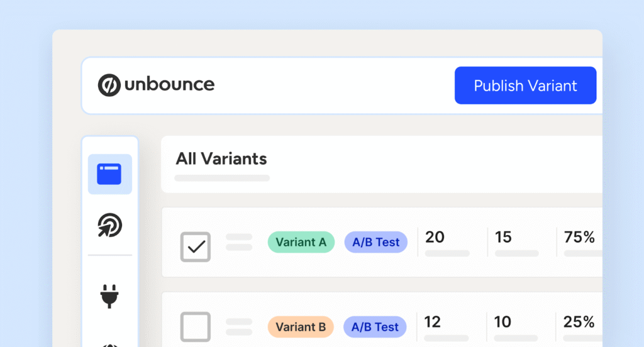
Task: Click the 20 value in Variant A row
Action: pos(435,237)
